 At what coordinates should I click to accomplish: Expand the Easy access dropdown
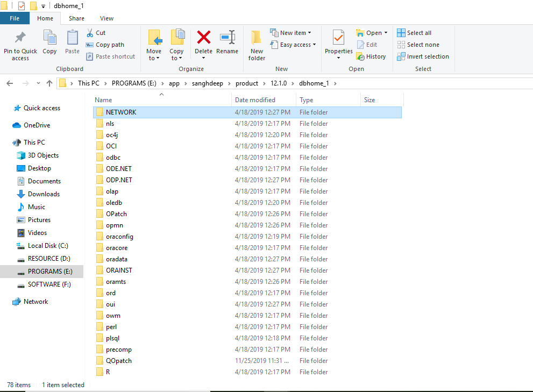coord(293,44)
